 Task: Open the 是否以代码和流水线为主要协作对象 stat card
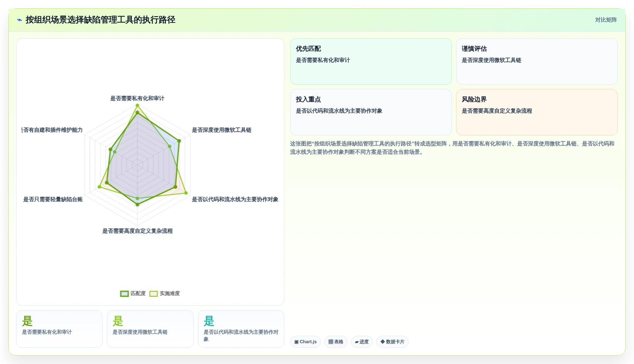pos(241,329)
